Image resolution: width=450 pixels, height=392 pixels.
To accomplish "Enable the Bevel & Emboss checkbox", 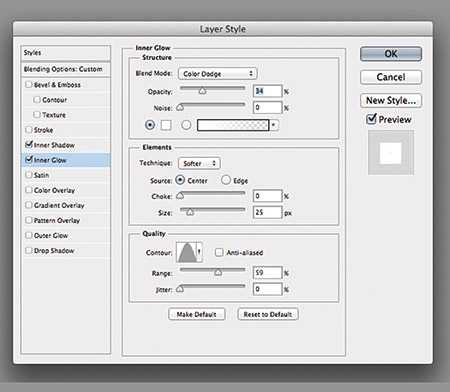I will (29, 85).
